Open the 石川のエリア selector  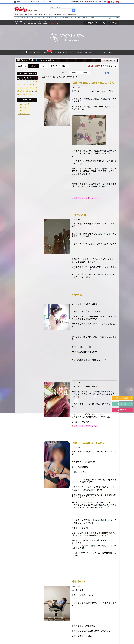pos(72,14)
